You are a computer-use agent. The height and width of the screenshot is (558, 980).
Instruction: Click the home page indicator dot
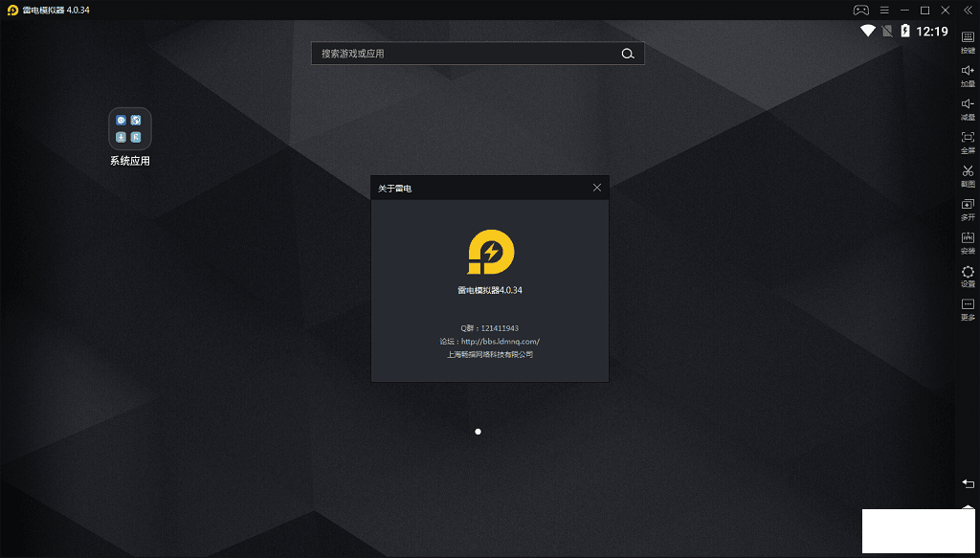[x=479, y=431]
